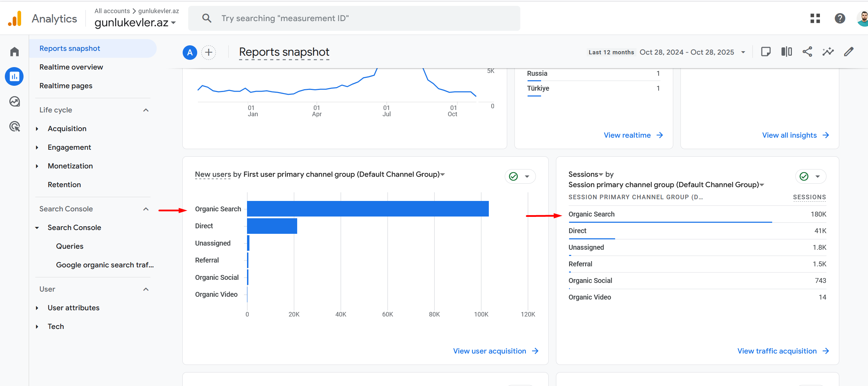Click the Help question mark icon
This screenshot has width=868, height=386.
840,18
